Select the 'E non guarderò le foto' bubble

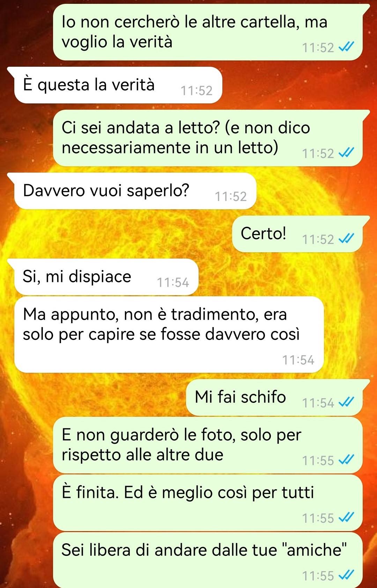208,445
